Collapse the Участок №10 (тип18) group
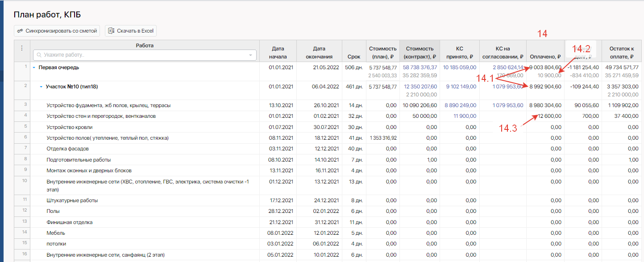This screenshot has width=644, height=262. (x=41, y=87)
